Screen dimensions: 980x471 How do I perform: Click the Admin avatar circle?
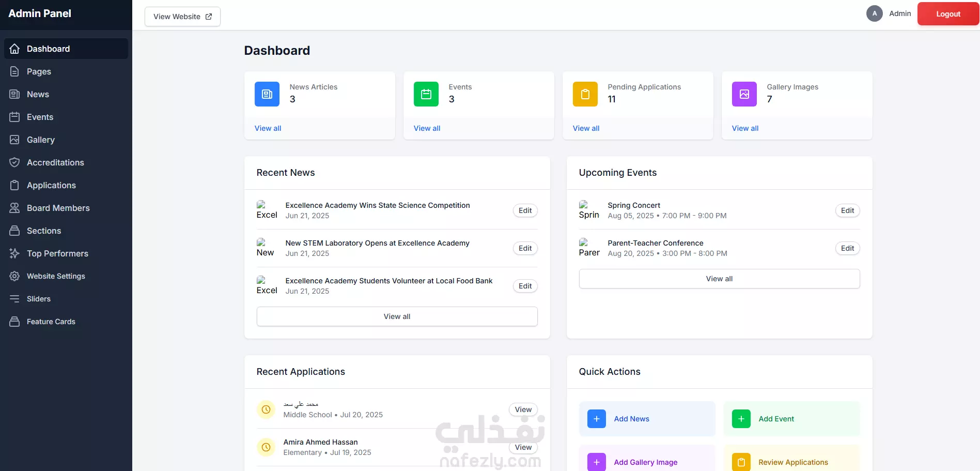point(875,13)
